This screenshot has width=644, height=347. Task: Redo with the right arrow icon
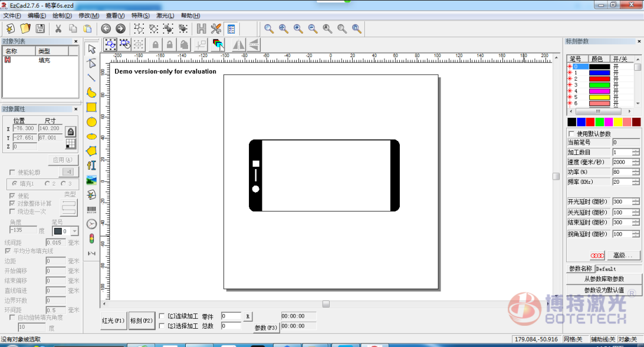[x=120, y=28]
